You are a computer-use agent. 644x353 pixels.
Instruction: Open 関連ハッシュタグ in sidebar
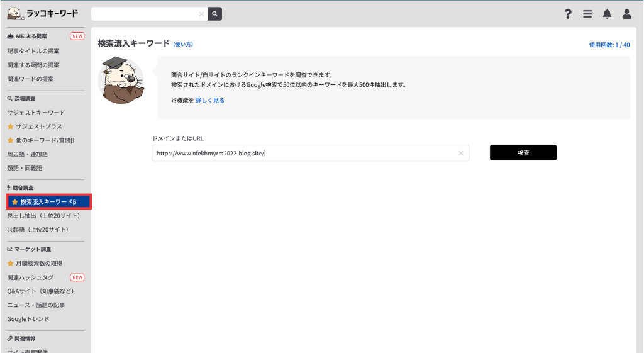(30, 277)
